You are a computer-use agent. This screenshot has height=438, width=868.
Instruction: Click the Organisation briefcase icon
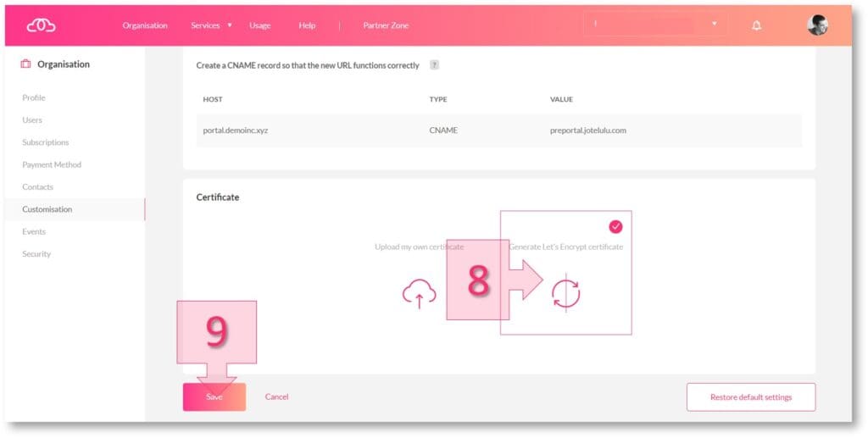coord(25,64)
